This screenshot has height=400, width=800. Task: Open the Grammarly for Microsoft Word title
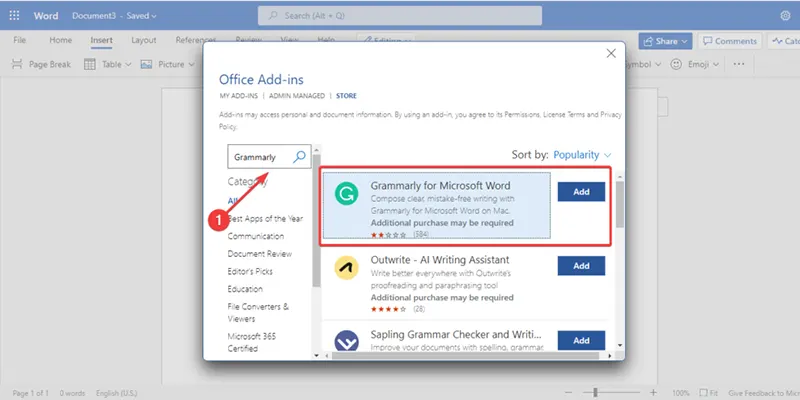coord(440,185)
